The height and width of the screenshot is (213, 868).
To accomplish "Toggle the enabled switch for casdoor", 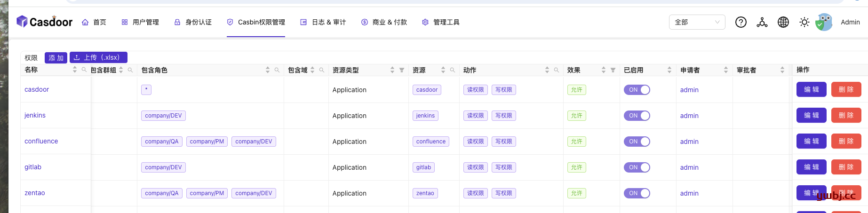I will 637,90.
